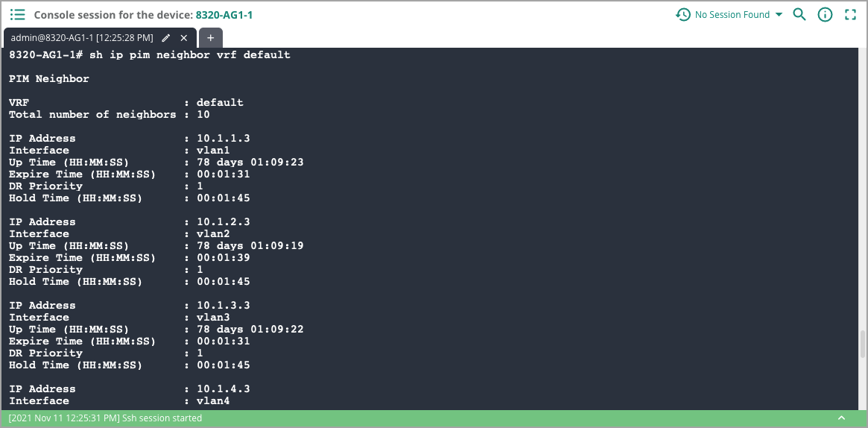Click the command line 'sh ip pim neighbor vrf default'
The image size is (868, 428).
point(190,55)
